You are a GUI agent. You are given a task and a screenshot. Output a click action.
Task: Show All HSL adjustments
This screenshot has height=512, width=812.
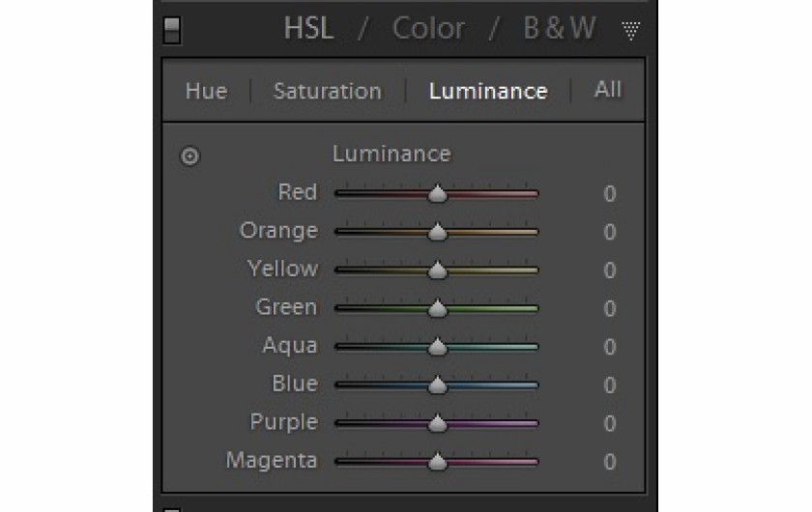pyautogui.click(x=607, y=90)
